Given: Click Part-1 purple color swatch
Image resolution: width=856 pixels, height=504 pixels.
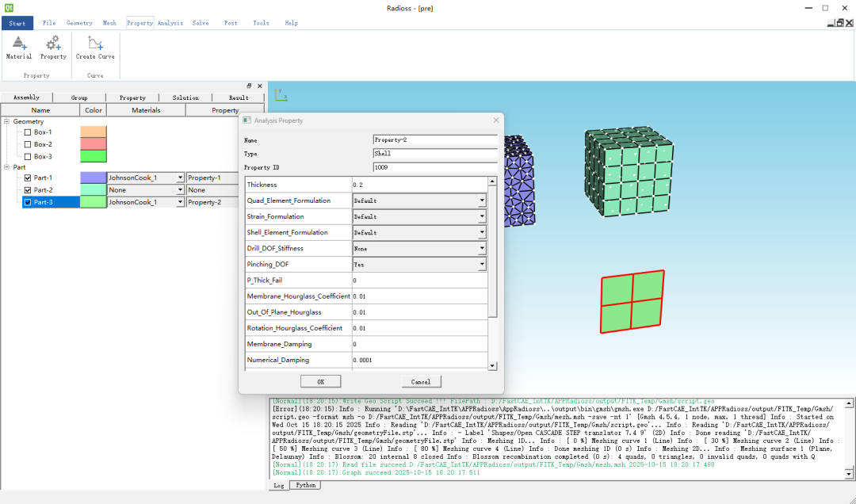Looking at the screenshot, I should click(x=94, y=178).
